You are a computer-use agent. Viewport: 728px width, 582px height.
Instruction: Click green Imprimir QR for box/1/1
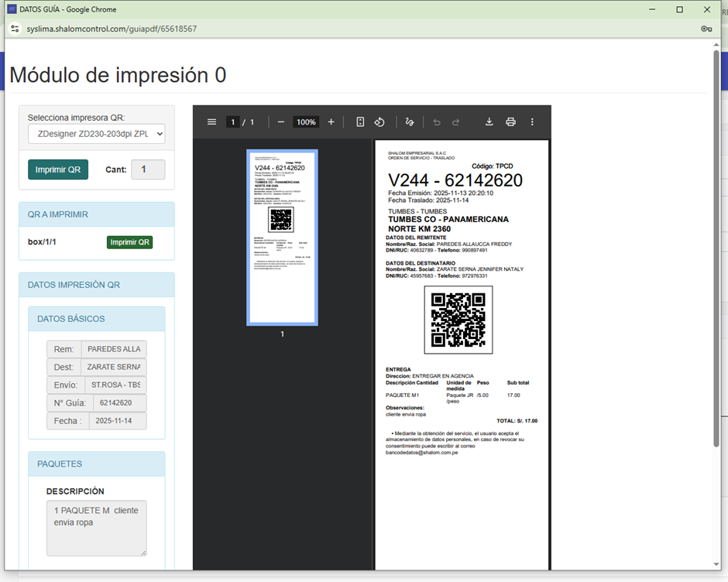tap(129, 242)
